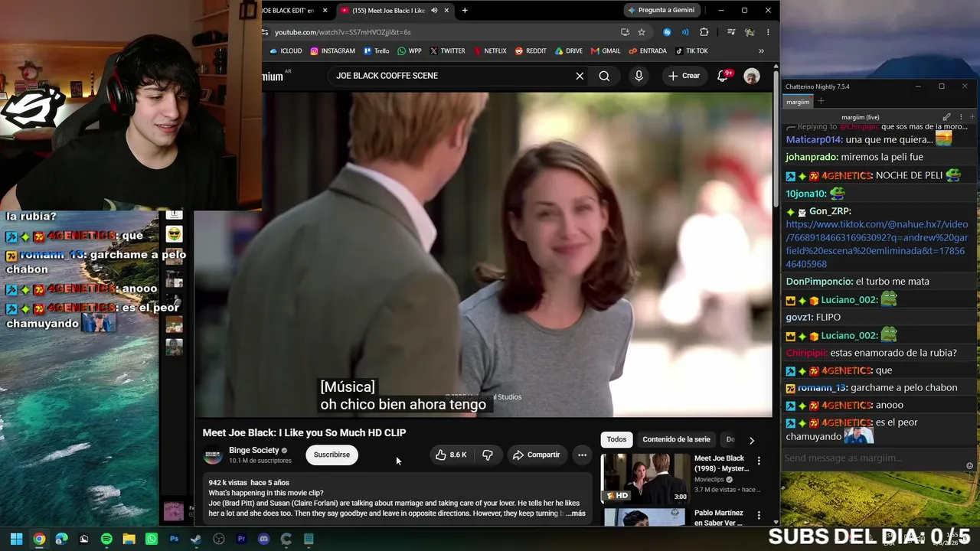The height and width of the screenshot is (551, 980).
Task: Open Chatterino moderation sword icon
Action: click(x=947, y=117)
